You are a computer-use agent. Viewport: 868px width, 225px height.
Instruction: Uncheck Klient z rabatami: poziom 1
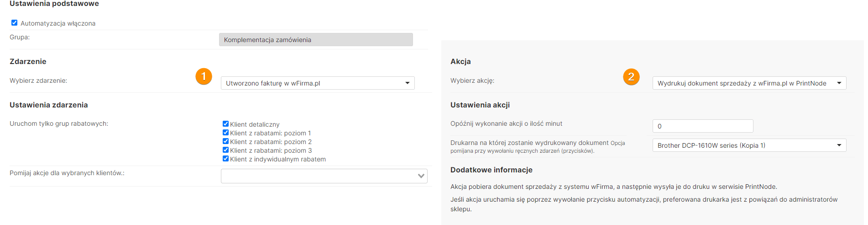tap(225, 133)
